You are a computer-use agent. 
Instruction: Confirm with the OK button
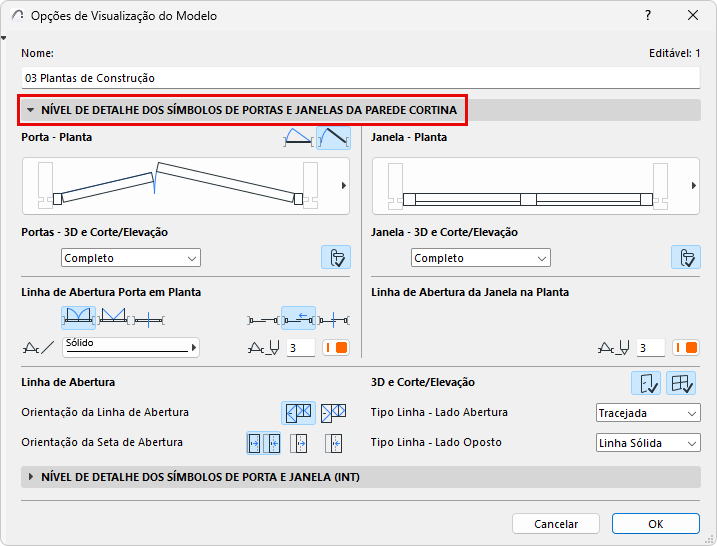(x=656, y=524)
